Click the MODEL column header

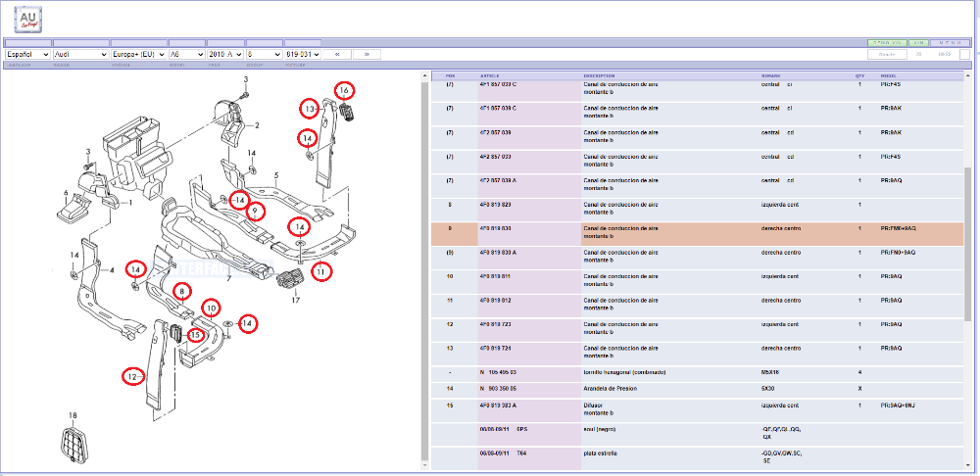(x=888, y=75)
